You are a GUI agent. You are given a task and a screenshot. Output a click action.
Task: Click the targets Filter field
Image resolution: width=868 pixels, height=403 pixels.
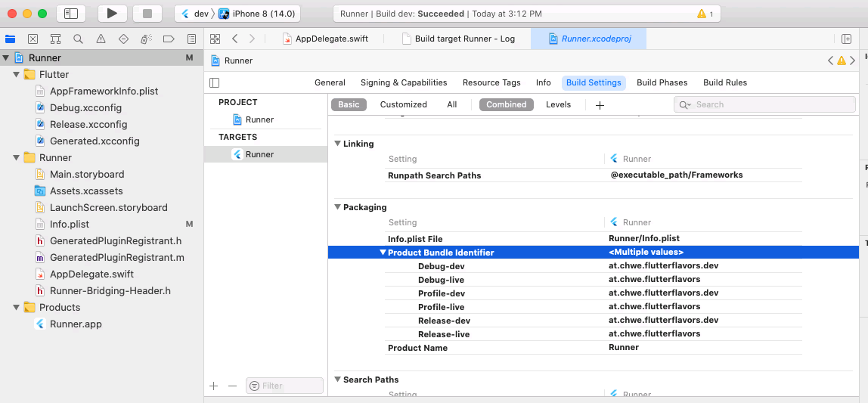(284, 386)
